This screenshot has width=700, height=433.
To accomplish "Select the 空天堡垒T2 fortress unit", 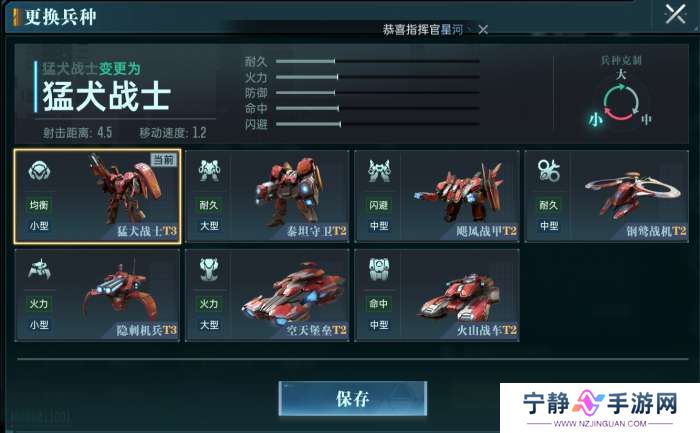I will pos(267,296).
